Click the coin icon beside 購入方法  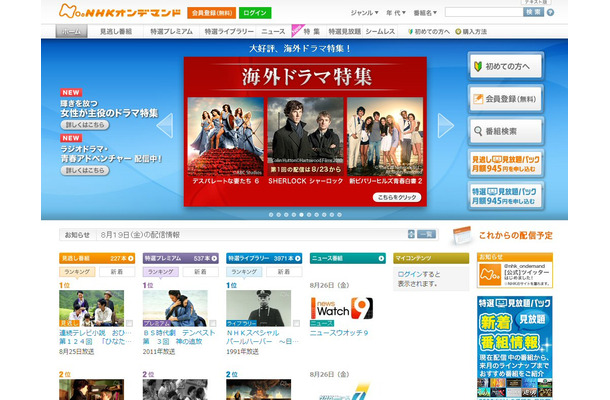click(x=458, y=32)
